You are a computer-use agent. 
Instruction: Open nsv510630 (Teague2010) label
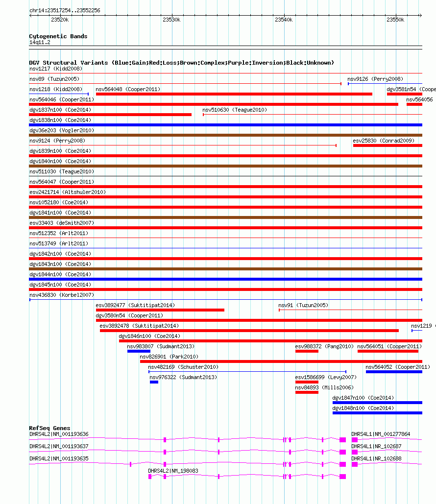235,110
